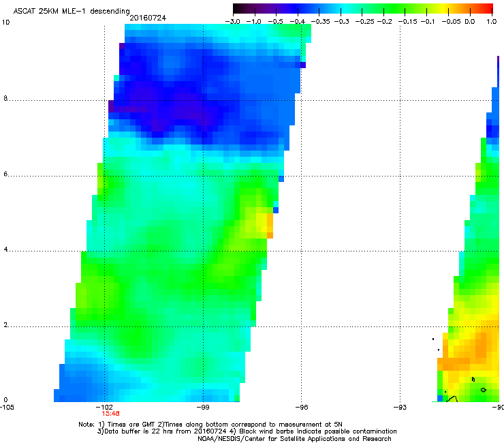The image size is (504, 443).
Task: Click the colorbar label -0.1
Action: pyautogui.click(x=428, y=22)
